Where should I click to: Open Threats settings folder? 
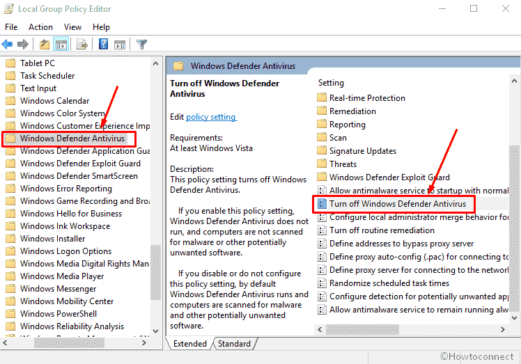click(337, 164)
